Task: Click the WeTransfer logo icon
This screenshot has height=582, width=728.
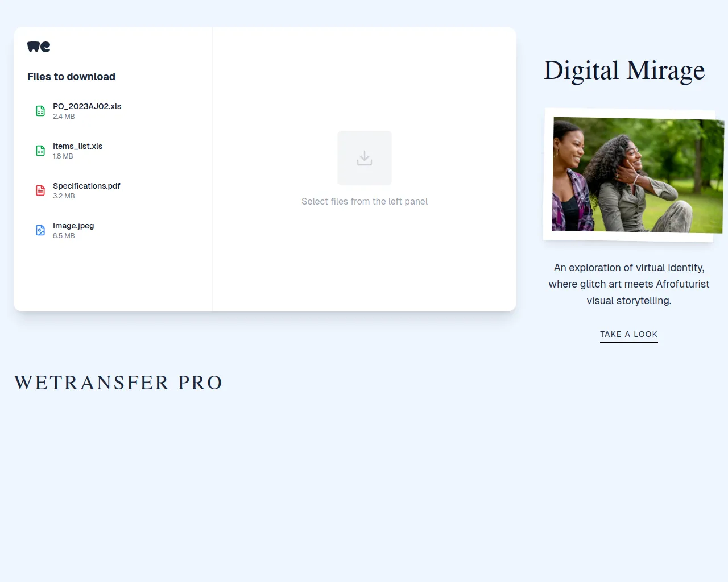Action: point(39,47)
